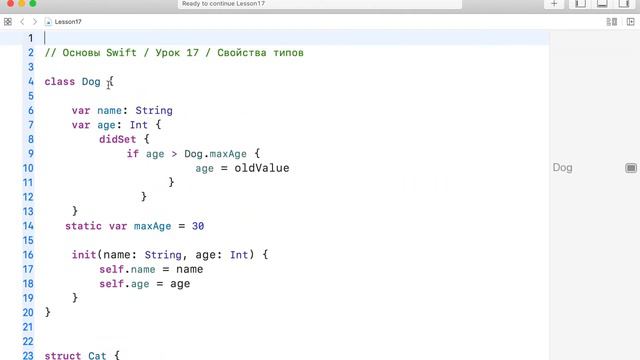The width and height of the screenshot is (640, 360).
Task: Select Lesson17 in the jump bar
Action: [x=64, y=22]
